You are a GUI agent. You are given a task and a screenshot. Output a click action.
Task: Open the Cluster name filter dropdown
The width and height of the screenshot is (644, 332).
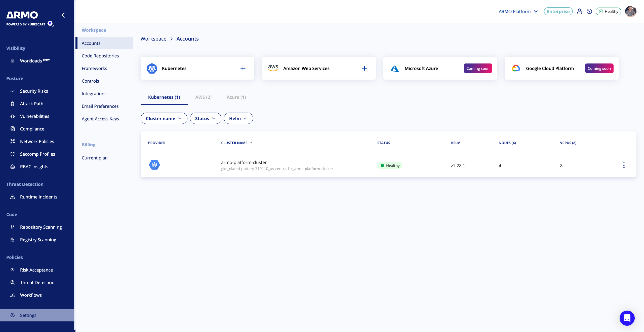(x=164, y=118)
